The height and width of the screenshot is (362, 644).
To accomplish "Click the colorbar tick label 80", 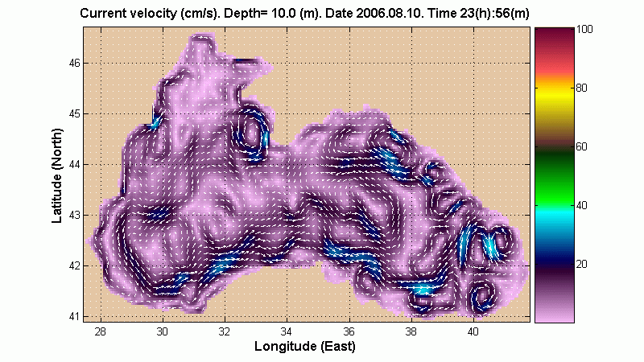I will pyautogui.click(x=581, y=88).
